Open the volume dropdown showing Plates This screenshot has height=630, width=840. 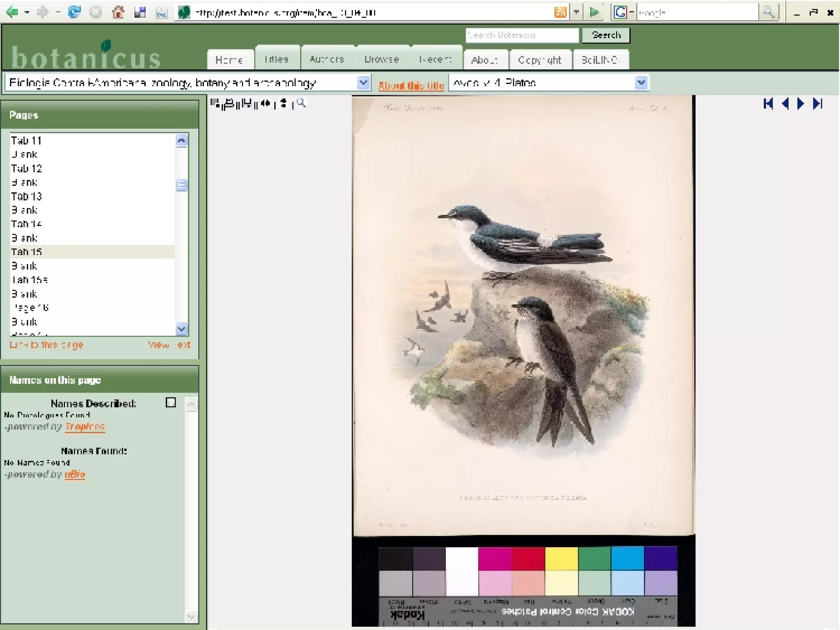(x=641, y=83)
